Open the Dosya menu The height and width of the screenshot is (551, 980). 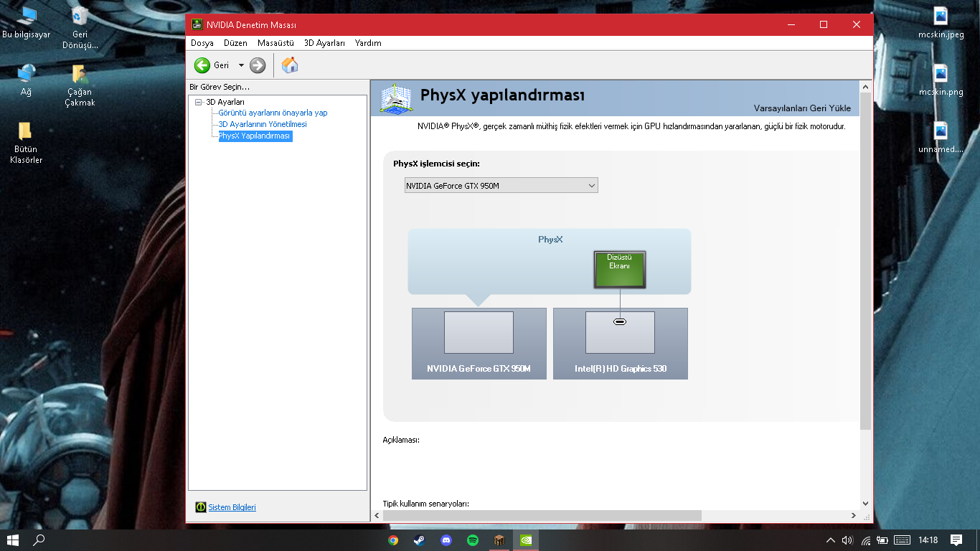pos(202,43)
